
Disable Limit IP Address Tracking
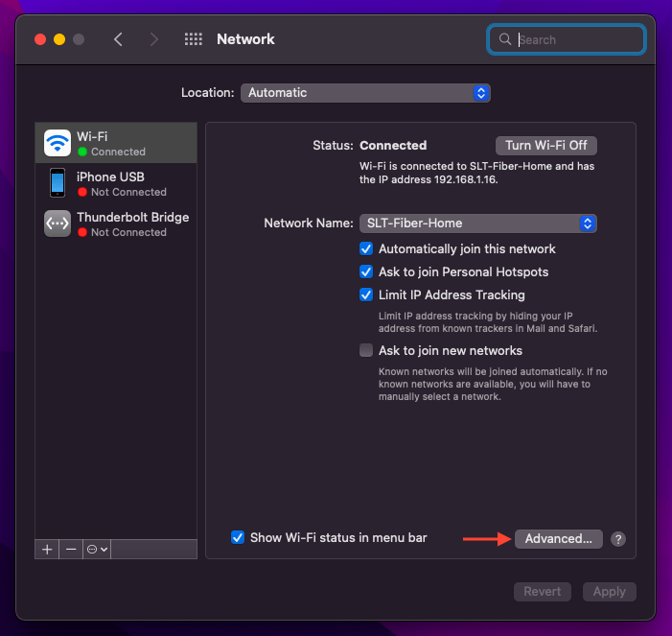366,295
